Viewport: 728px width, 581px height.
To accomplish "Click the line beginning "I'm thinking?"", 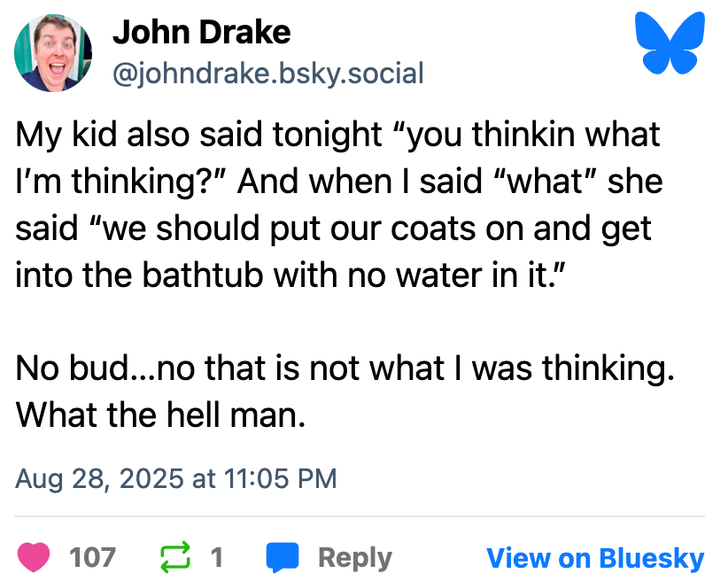I will point(339,182).
